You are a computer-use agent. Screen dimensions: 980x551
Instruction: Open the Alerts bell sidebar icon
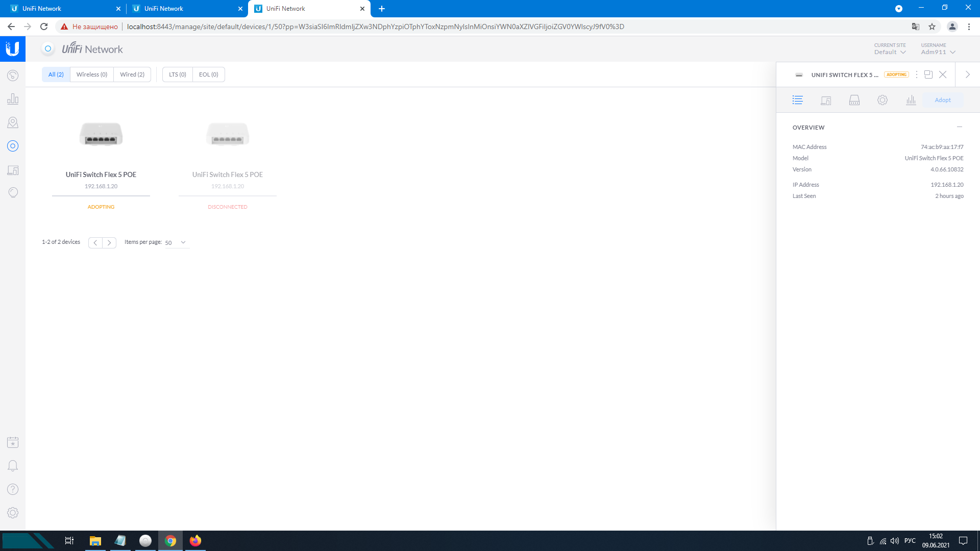click(x=13, y=466)
